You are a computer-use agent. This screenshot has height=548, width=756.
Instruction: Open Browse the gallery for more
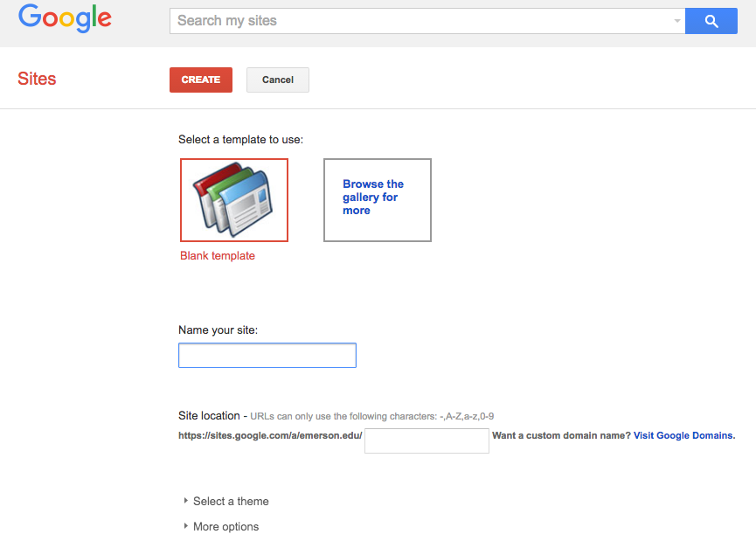[x=377, y=200]
